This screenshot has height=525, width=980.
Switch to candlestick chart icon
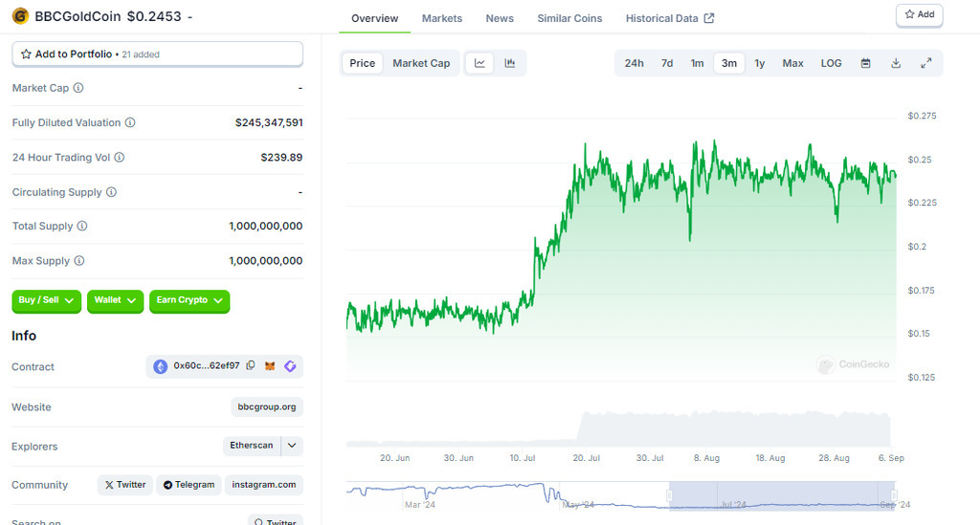(x=510, y=63)
